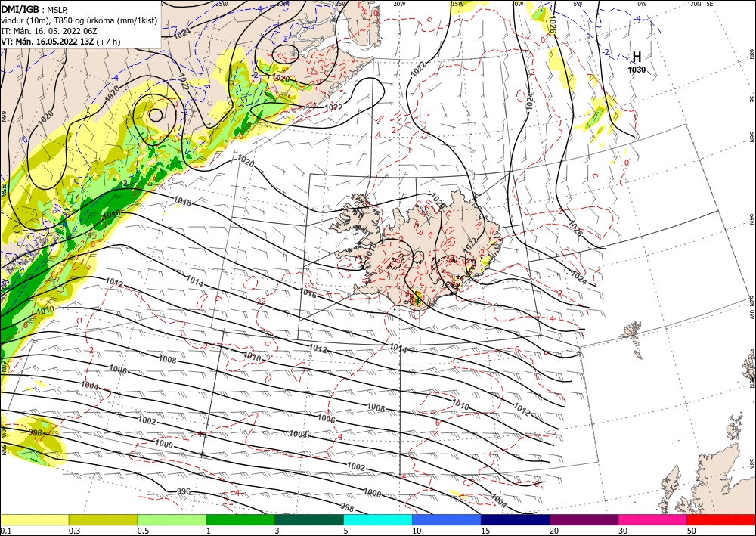This screenshot has height=536, width=756.
Task: Click the 1030 pressure value under H
Action: point(637,70)
